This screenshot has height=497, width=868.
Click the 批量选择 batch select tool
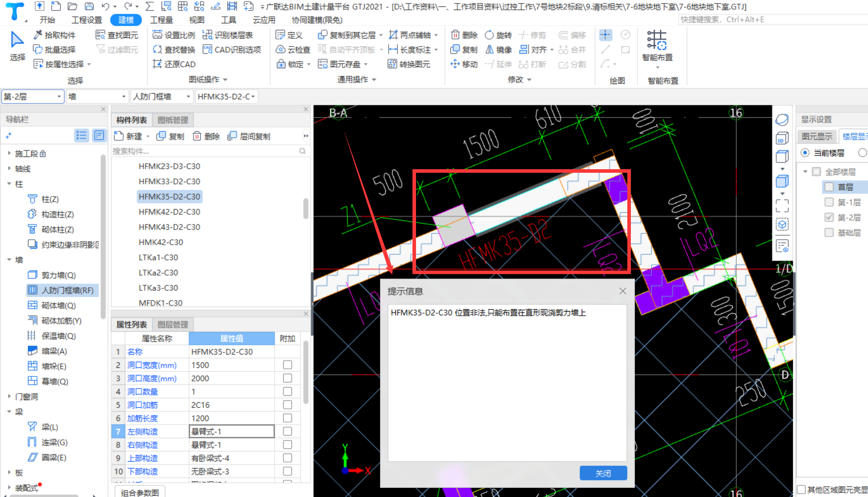[54, 50]
